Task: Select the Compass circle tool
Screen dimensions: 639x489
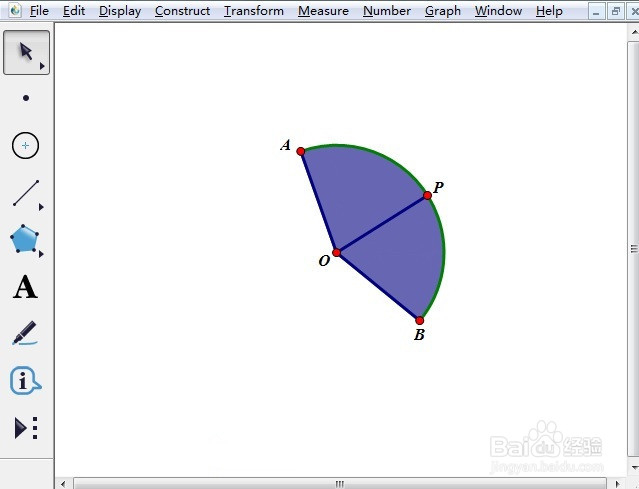Action: pyautogui.click(x=25, y=145)
